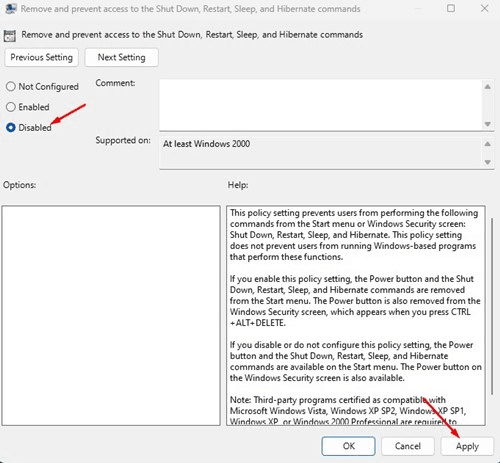
Task: Click the At least Windows 2000 box
Action: pyautogui.click(x=321, y=153)
